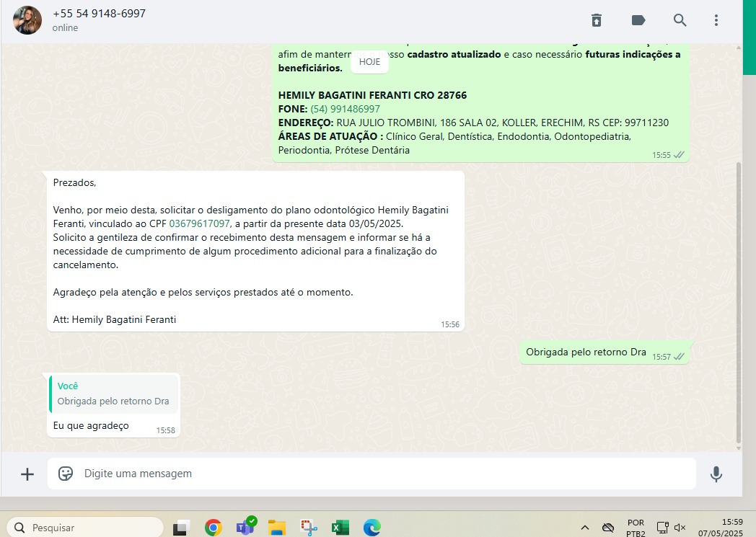Viewport: 756px width, 537px height.
Task: Open phone link (54) 991486997
Action: pos(346,109)
